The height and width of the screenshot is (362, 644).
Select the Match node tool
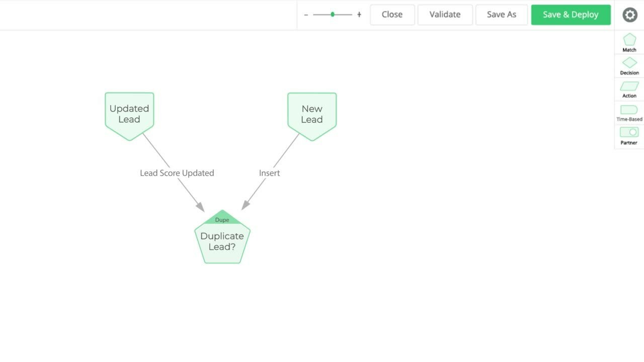(629, 42)
